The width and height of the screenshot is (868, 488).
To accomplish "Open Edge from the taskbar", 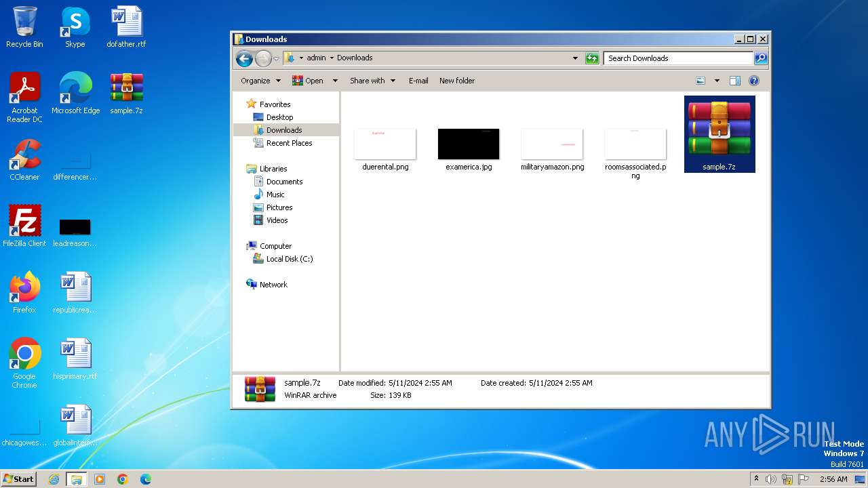I will tap(145, 479).
